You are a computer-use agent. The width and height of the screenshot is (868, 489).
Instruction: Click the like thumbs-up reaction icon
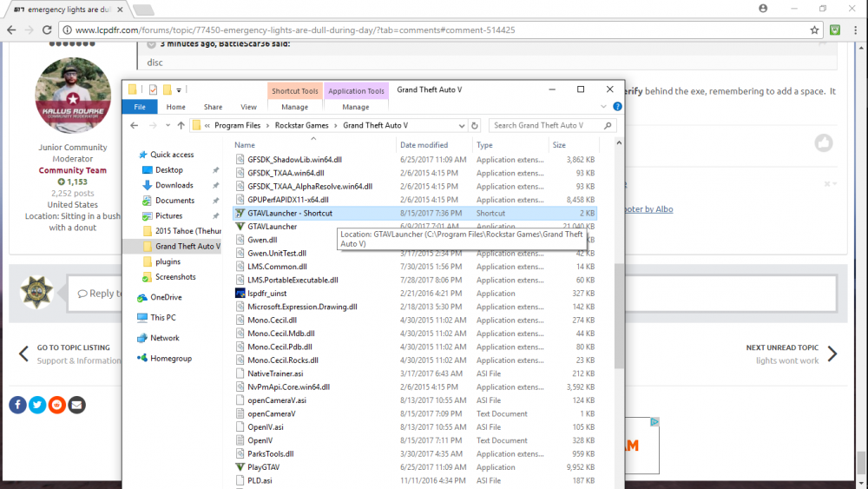[x=823, y=143]
